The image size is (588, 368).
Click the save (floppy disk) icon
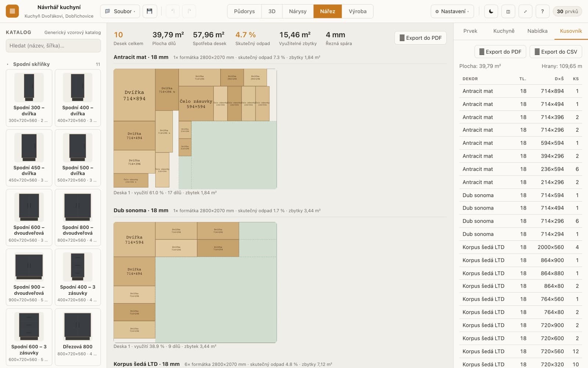pos(150,11)
